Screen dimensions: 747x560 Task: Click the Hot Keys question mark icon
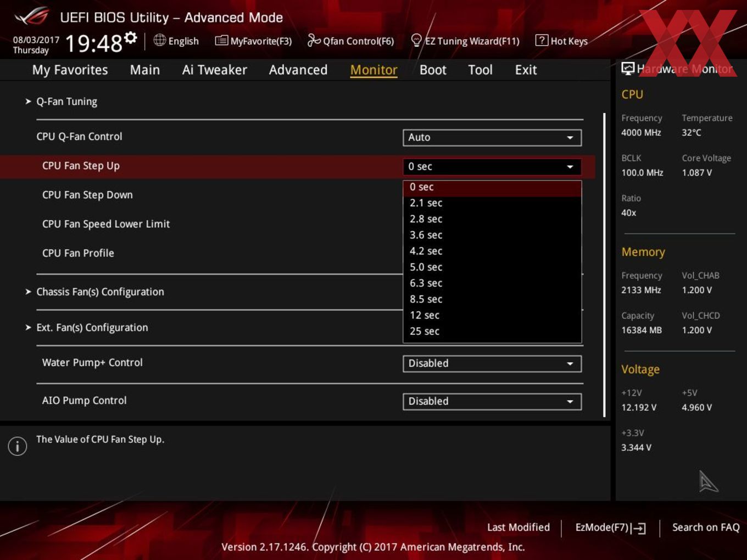click(x=542, y=40)
